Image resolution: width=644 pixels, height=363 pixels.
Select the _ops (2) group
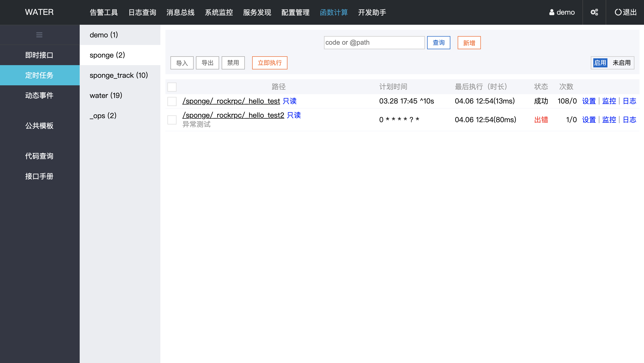tap(120, 116)
